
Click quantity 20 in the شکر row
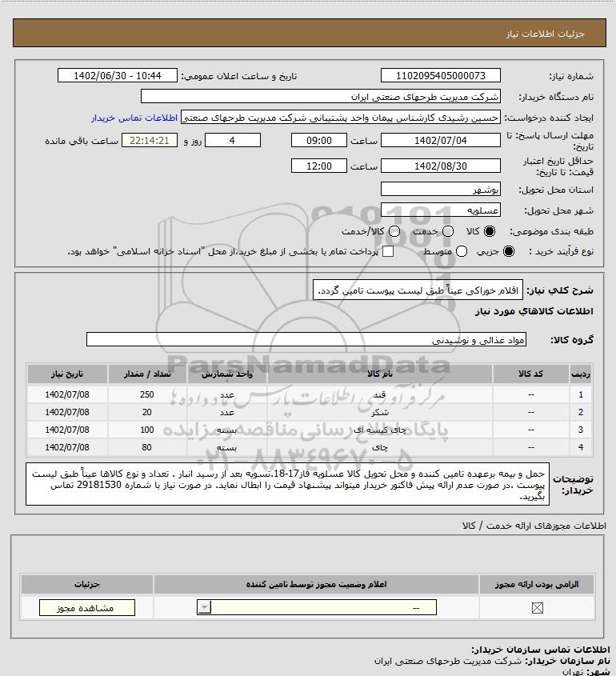[x=147, y=412]
